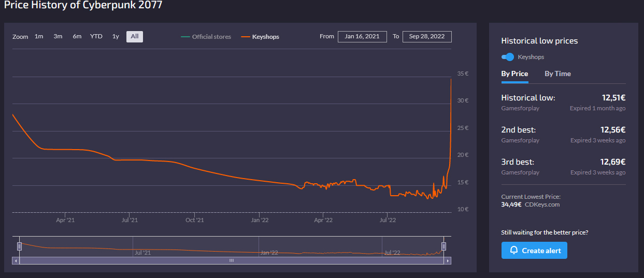Click the 3rd best price 12,69€
The image size is (644, 278).
(613, 162)
